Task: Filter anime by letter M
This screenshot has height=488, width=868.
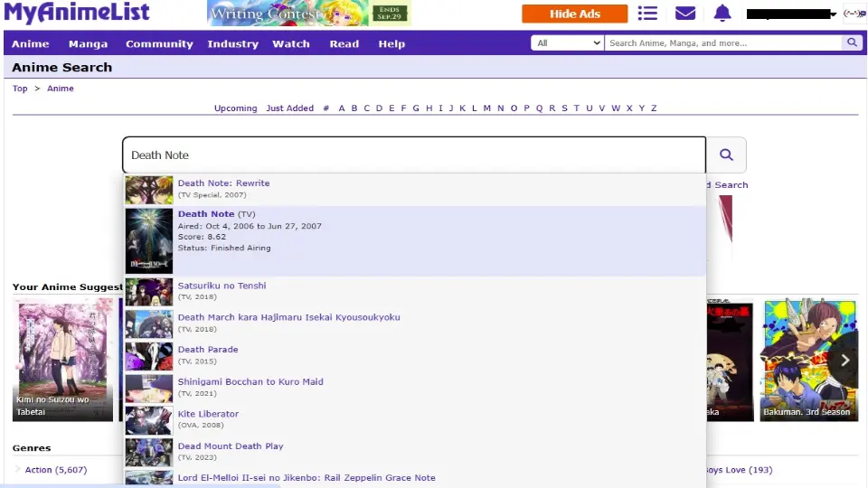Action: [x=487, y=108]
